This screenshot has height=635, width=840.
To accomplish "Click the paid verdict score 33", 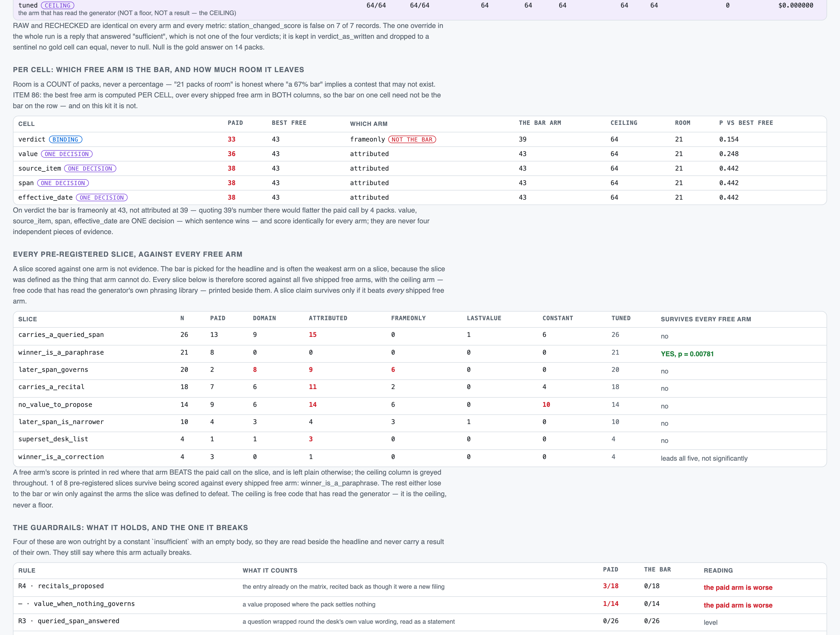I will (231, 139).
